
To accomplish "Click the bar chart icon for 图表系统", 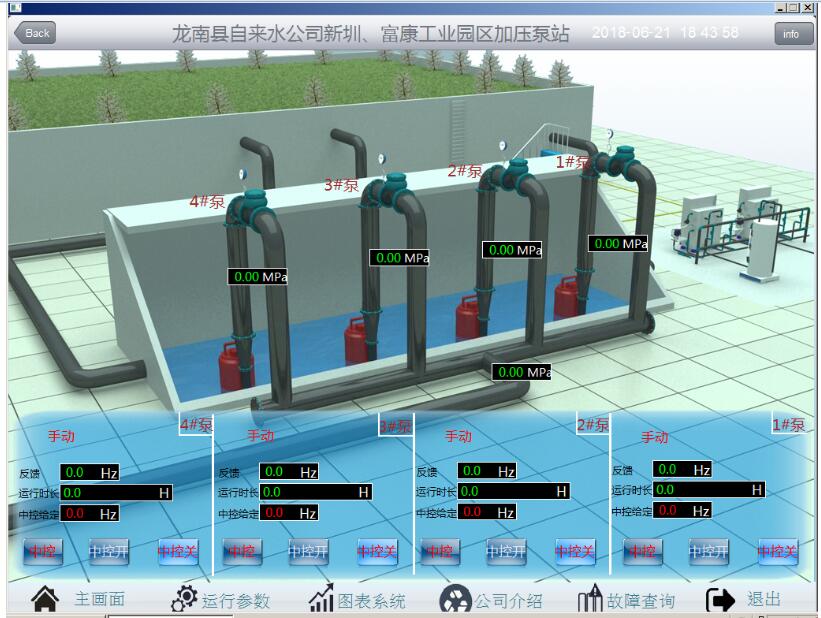I will point(320,599).
